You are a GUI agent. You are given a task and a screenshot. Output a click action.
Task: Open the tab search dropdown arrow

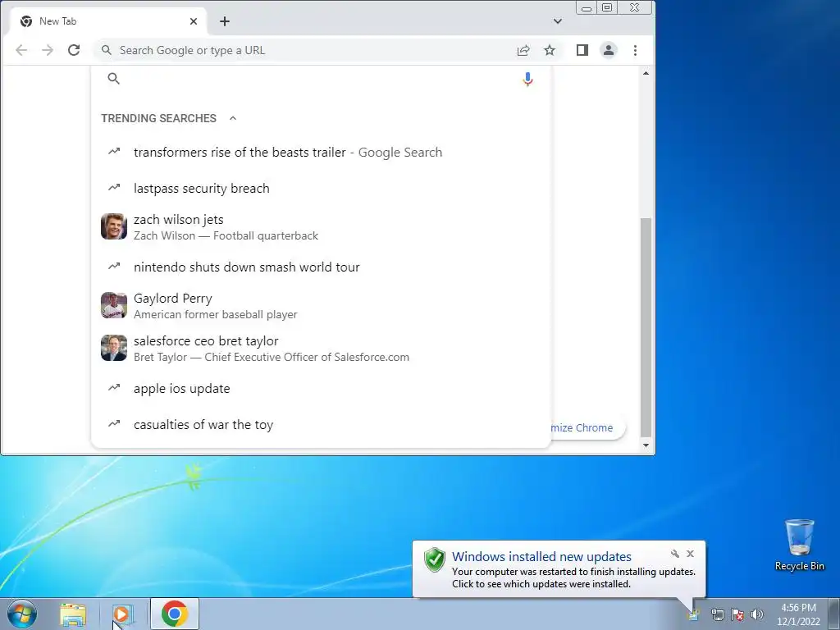(558, 21)
